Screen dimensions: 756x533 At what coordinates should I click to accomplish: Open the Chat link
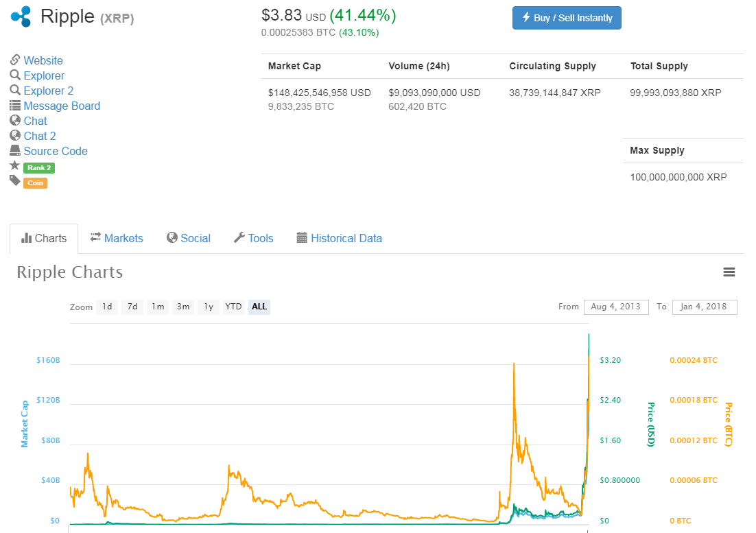point(35,121)
